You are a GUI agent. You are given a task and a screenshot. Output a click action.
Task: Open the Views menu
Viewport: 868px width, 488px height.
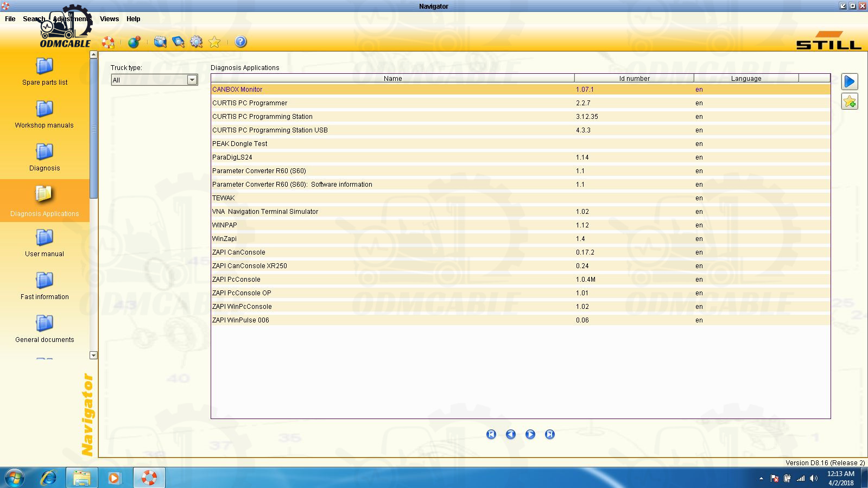(x=109, y=18)
